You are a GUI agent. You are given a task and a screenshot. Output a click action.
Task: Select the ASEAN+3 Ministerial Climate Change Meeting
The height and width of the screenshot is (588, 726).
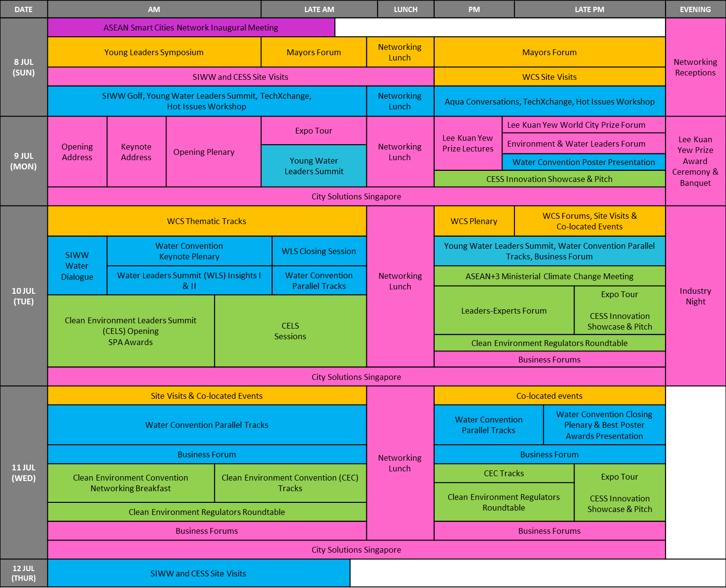pos(549,276)
